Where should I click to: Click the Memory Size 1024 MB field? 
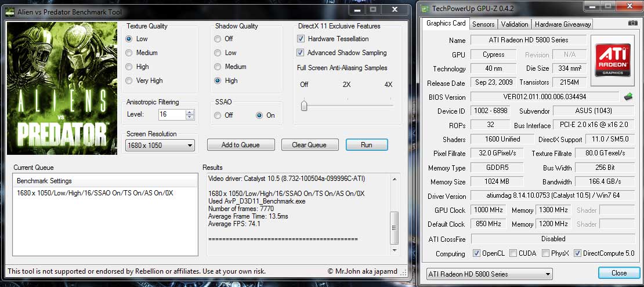(x=497, y=181)
